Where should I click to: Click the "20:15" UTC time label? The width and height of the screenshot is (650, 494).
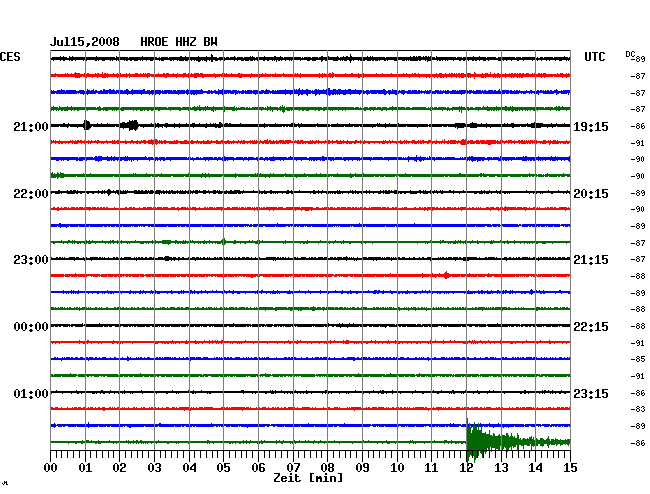(591, 194)
